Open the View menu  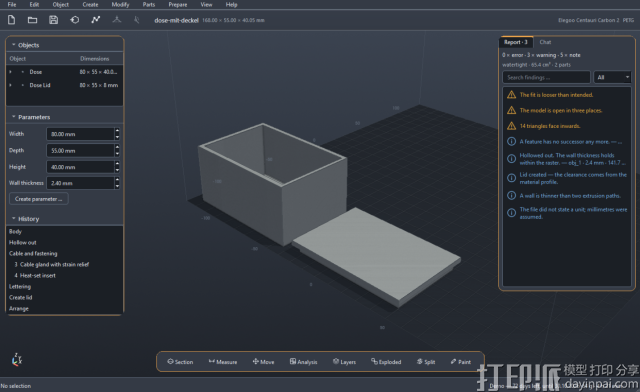pos(206,4)
